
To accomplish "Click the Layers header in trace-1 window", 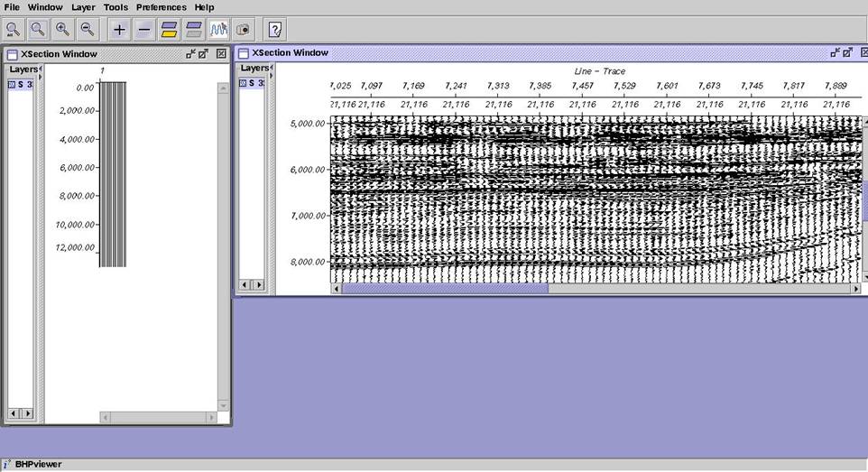I will click(23, 69).
